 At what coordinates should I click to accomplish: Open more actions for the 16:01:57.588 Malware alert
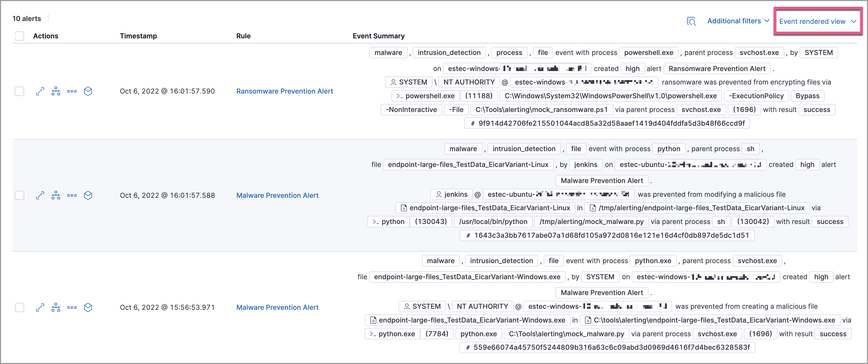coord(72,195)
